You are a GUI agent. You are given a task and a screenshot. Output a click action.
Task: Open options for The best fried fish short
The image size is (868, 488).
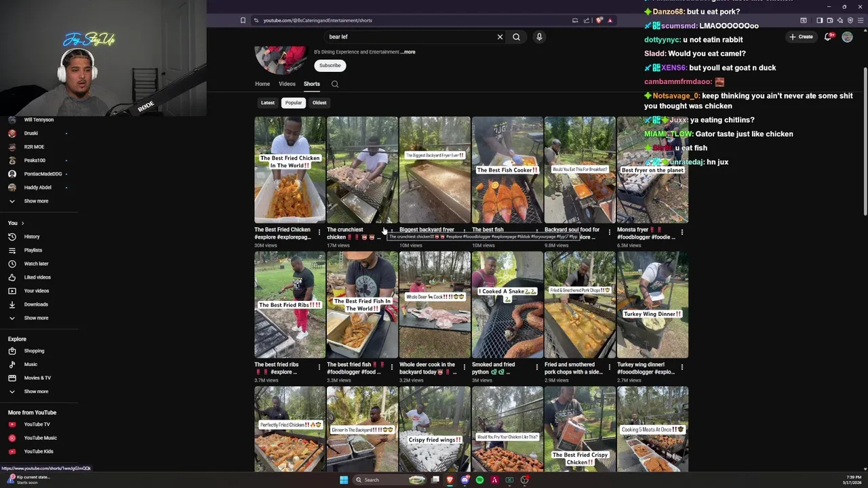(391, 367)
